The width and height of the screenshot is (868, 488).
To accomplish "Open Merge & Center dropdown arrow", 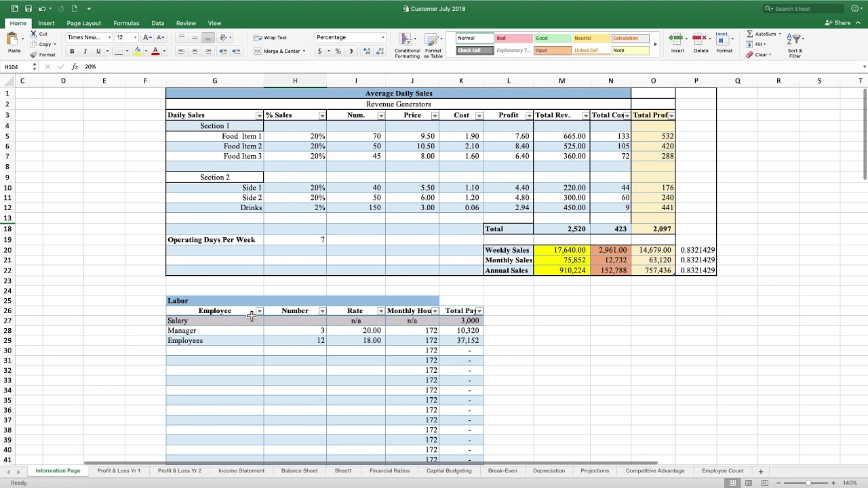I will [304, 51].
